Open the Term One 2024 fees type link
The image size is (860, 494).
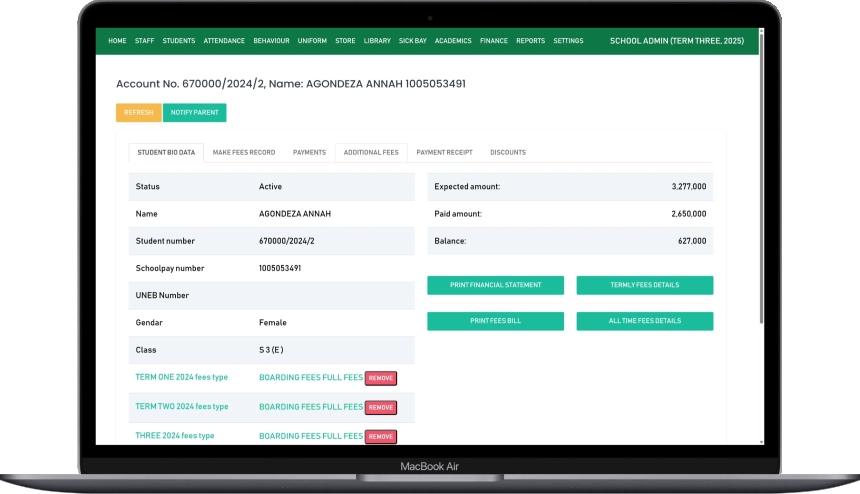182,377
